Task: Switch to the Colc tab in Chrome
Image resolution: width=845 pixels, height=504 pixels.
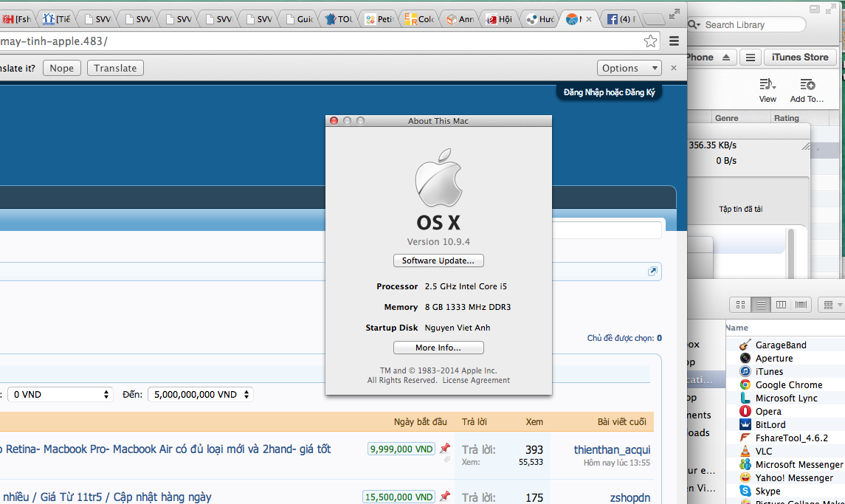Action: pos(419,19)
